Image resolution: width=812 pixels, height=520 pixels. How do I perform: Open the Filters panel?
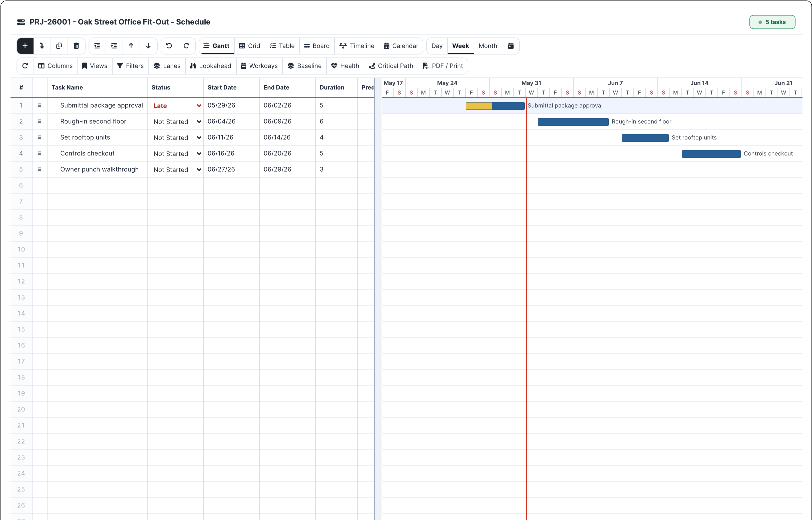coord(130,66)
